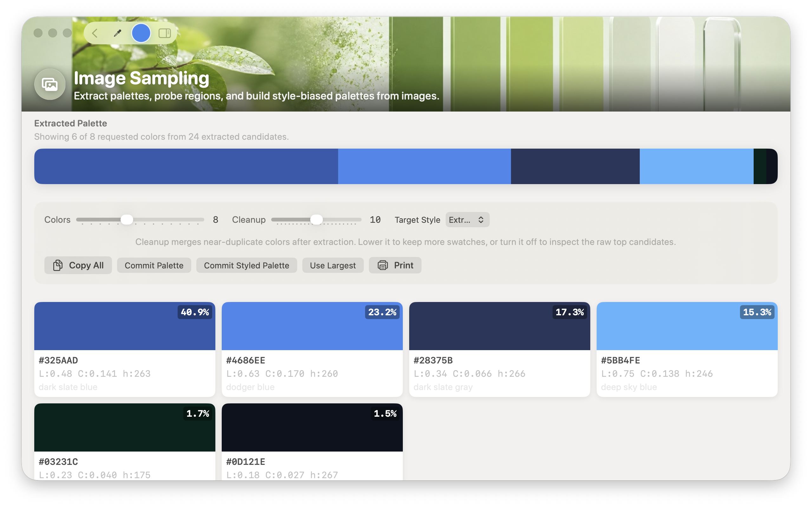
Task: Toggle the sidebar panel icon
Action: click(x=165, y=33)
